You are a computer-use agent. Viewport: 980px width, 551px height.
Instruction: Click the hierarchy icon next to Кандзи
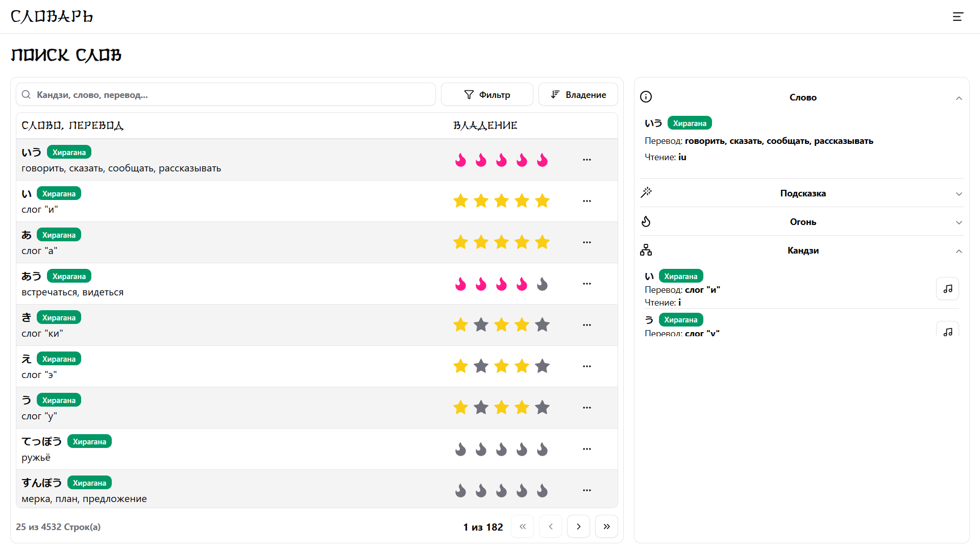[646, 250]
